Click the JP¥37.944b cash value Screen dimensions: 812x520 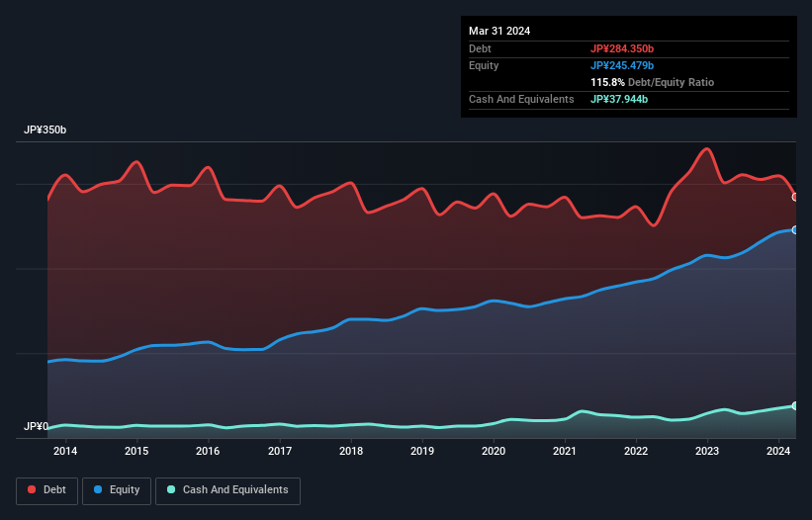point(619,99)
